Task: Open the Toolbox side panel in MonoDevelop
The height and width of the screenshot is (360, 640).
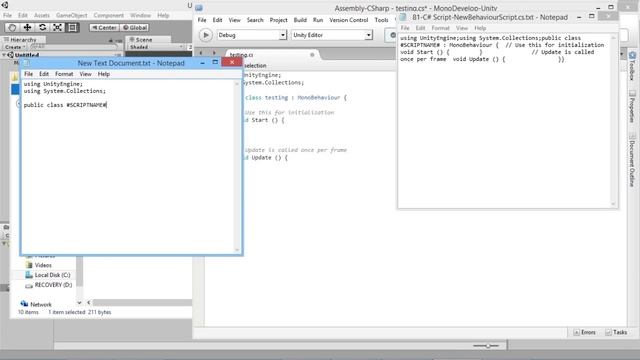Action: 632,66
